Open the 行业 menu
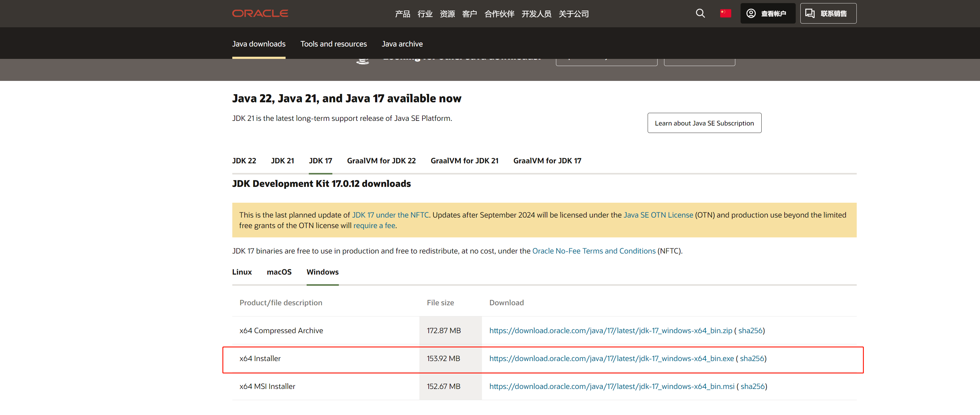Screen dimensions: 980x415 [x=425, y=14]
